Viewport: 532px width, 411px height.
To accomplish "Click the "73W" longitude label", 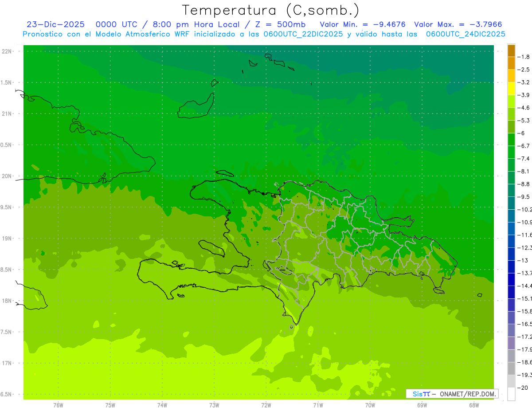I will point(214,406).
